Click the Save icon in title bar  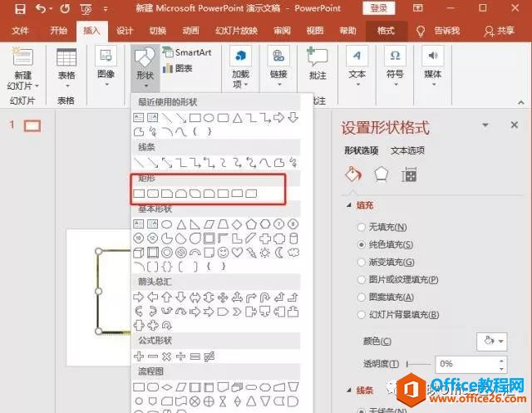20,9
